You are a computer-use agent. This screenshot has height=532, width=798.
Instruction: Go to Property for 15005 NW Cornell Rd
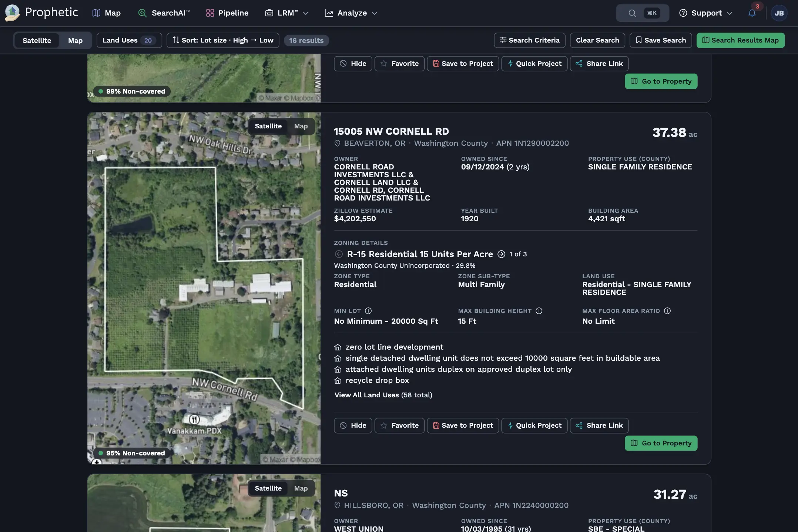tap(661, 443)
